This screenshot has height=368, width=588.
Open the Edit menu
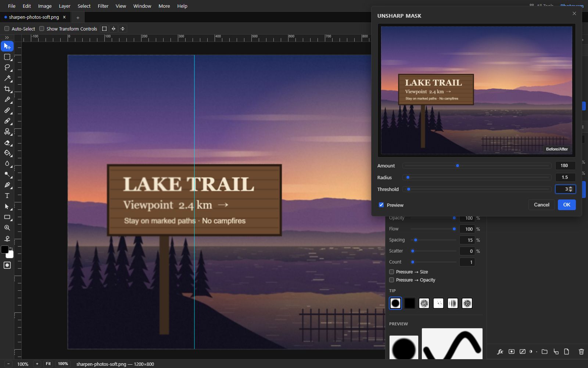coord(27,6)
